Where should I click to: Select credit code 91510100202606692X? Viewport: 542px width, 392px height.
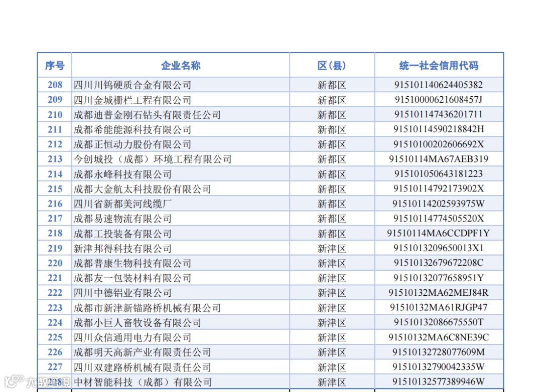click(x=439, y=144)
